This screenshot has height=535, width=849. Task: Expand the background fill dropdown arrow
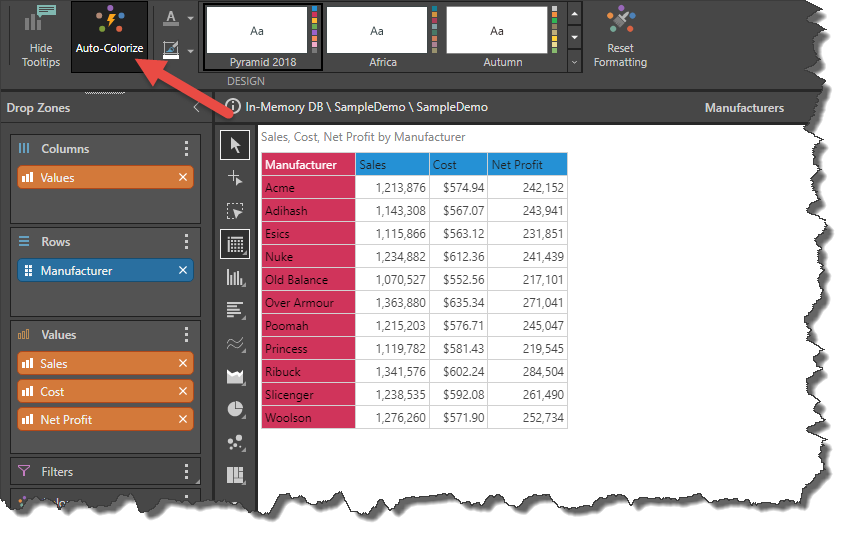[191, 51]
